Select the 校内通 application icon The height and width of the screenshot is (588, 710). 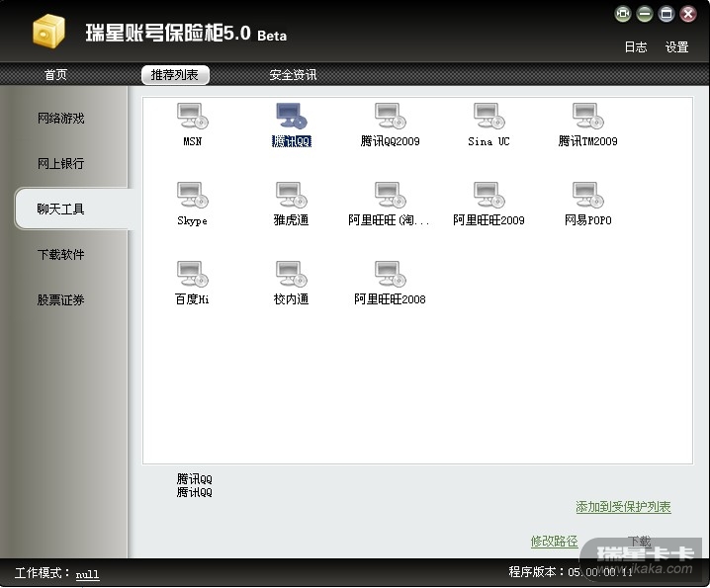pyautogui.click(x=292, y=274)
